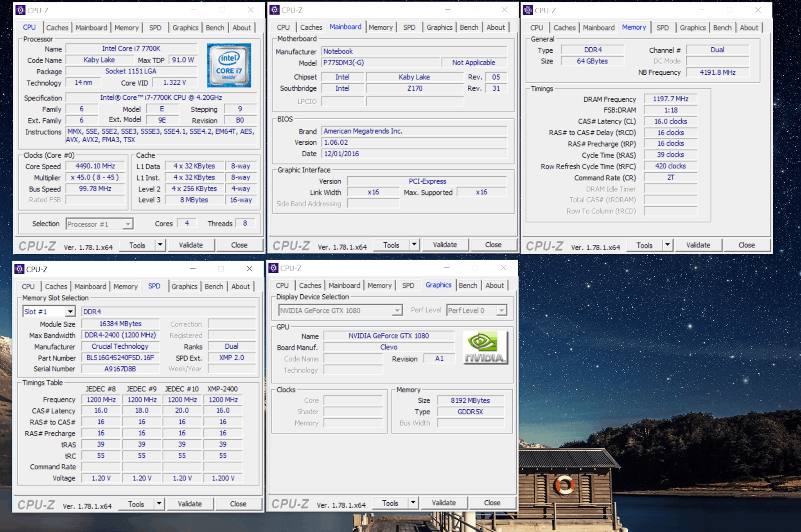The height and width of the screenshot is (532, 801).
Task: Open the Slot #1 memory slot dropdown
Action: (70, 312)
